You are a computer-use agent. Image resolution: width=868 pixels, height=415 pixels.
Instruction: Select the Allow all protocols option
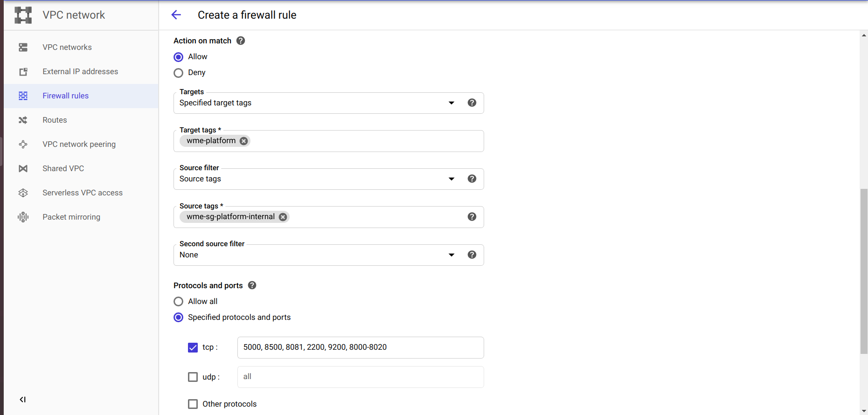click(x=178, y=302)
